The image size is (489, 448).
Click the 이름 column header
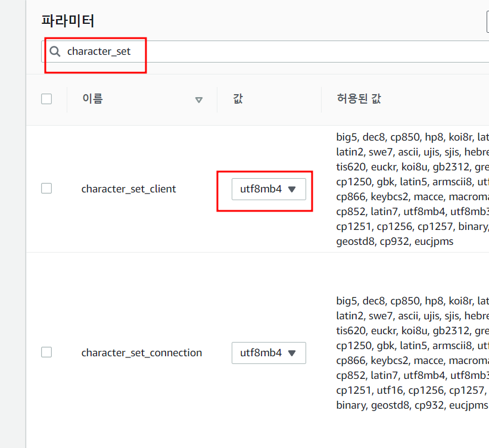click(92, 99)
